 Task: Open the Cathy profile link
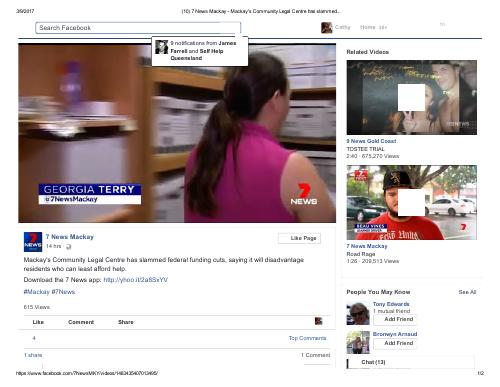[342, 27]
